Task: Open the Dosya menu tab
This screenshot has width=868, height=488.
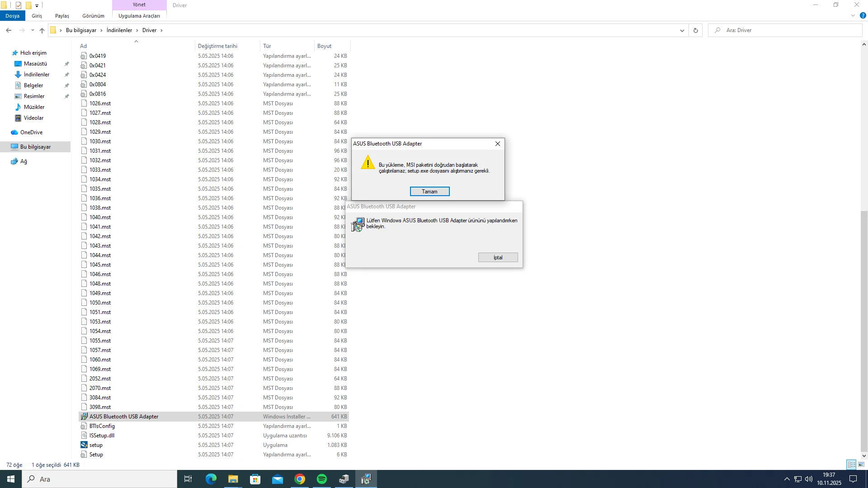Action: 13,16
